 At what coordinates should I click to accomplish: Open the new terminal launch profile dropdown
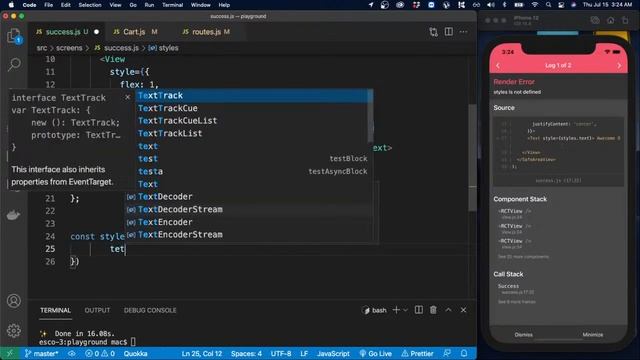pyautogui.click(x=405, y=310)
